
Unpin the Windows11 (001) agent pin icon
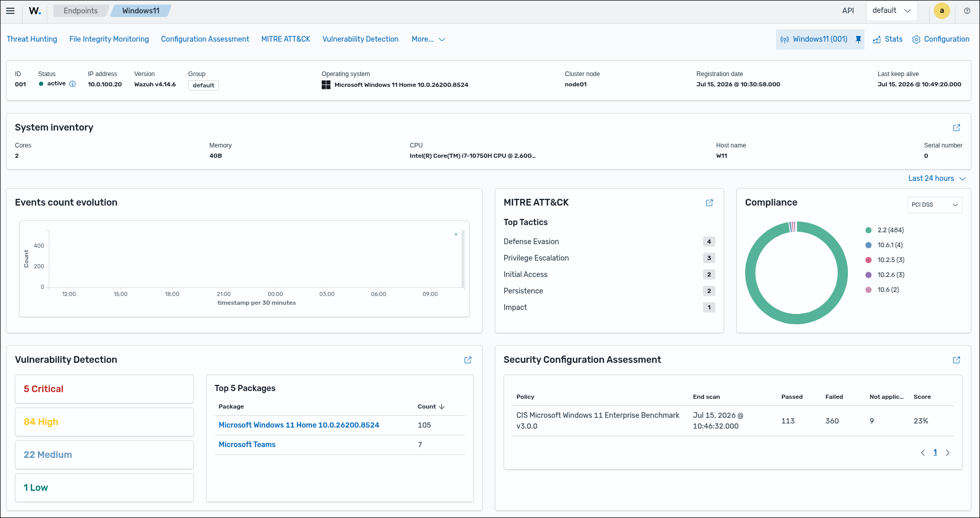[858, 40]
